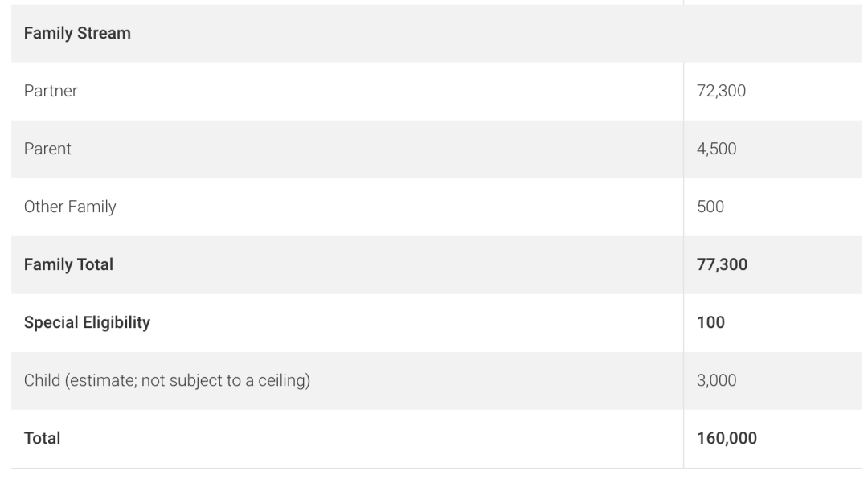This screenshot has width=868, height=479.
Task: Click the Family Stream header row
Action: tap(436, 33)
